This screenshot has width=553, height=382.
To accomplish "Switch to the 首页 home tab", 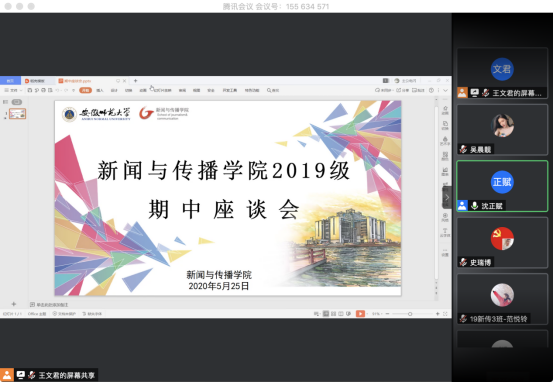I will [x=10, y=81].
